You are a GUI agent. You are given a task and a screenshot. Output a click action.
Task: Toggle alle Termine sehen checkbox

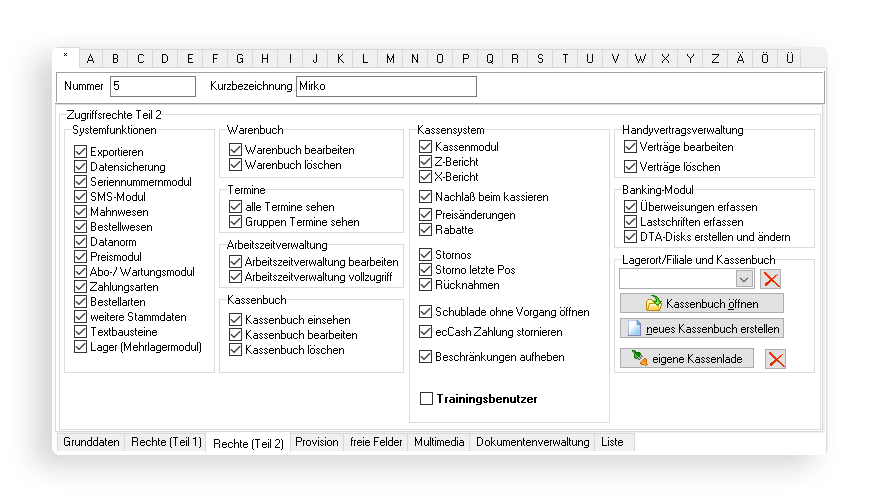(x=235, y=207)
